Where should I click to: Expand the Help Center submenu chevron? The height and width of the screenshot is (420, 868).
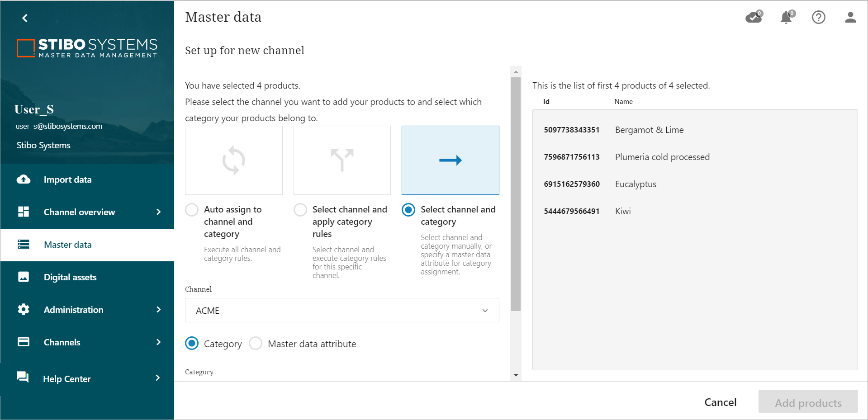[x=158, y=378]
